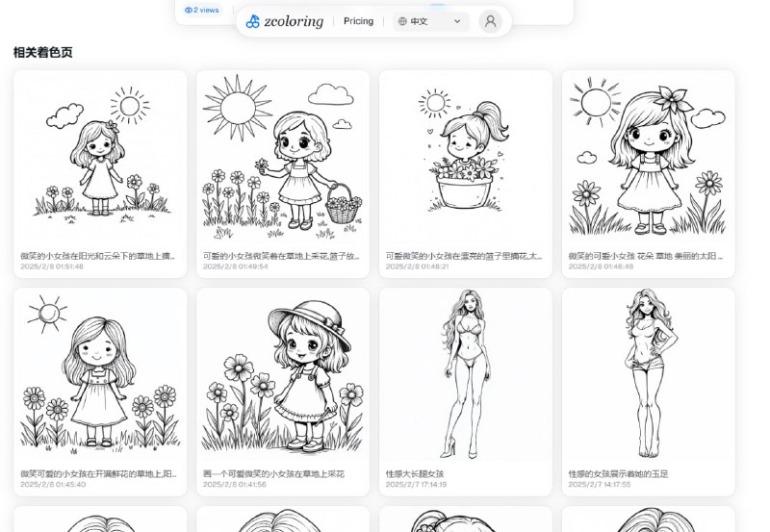Open the ponytail girl in basket thumbnail
Image resolution: width=770 pixels, height=532 pixels.
[466, 156]
